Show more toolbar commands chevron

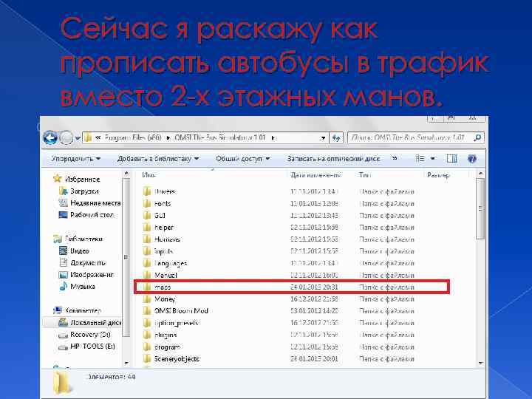[395, 158]
